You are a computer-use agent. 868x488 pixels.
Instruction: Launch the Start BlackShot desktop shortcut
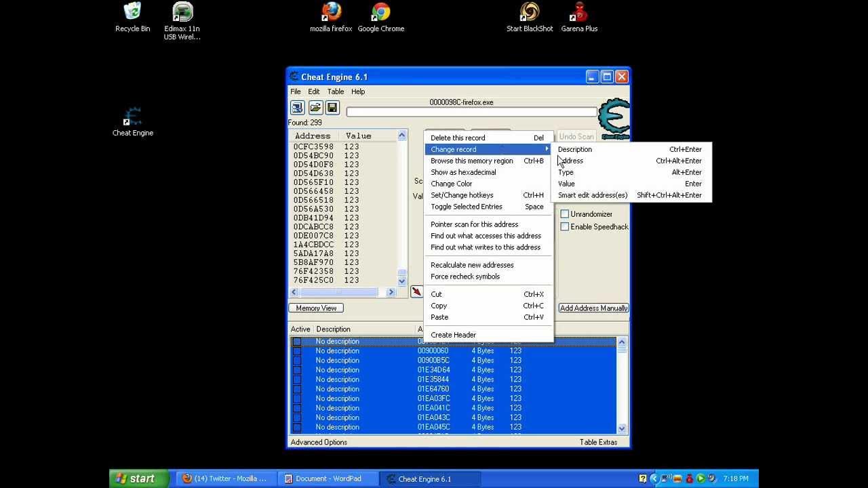coord(530,18)
